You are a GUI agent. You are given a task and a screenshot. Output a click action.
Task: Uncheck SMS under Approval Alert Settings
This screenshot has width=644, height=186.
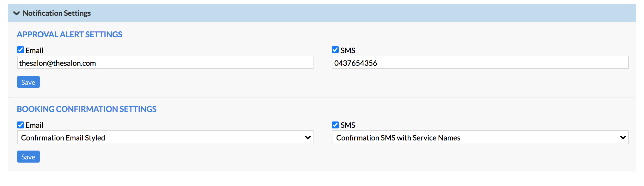[x=335, y=50]
